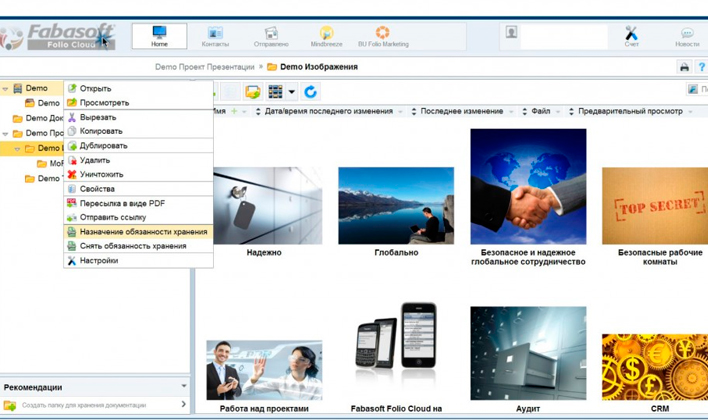Choose Удалить from context menu
The width and height of the screenshot is (708, 420).
click(x=139, y=160)
